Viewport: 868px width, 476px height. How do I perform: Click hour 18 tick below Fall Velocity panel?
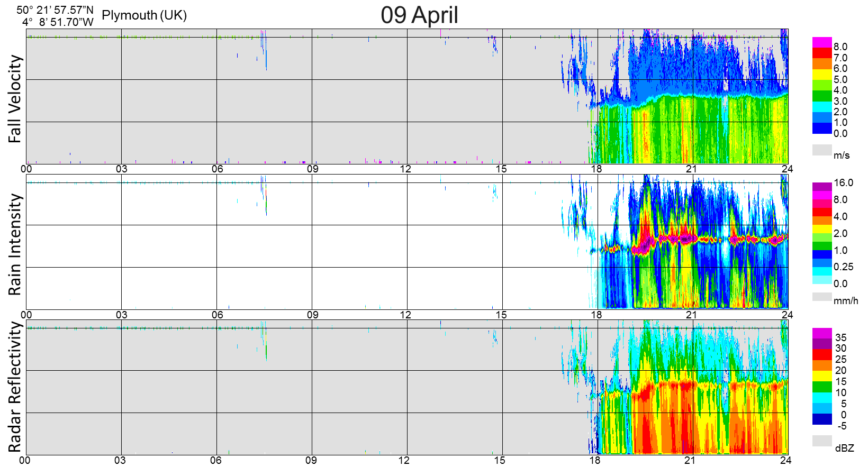point(596,169)
